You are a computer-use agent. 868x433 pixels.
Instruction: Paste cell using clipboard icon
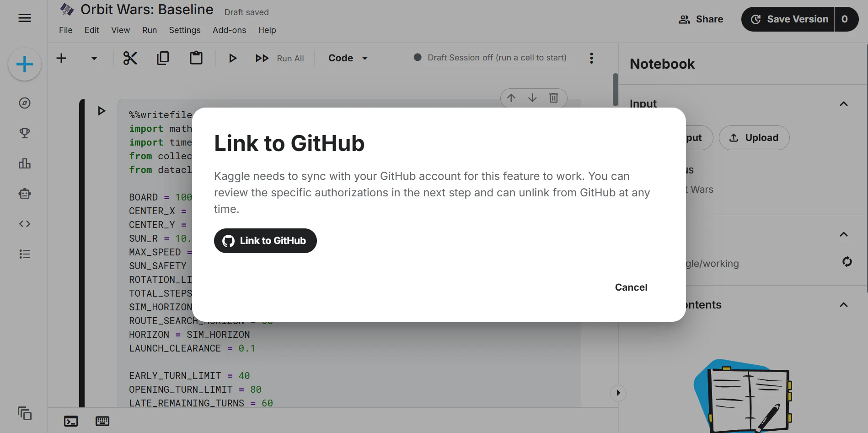[x=196, y=58]
